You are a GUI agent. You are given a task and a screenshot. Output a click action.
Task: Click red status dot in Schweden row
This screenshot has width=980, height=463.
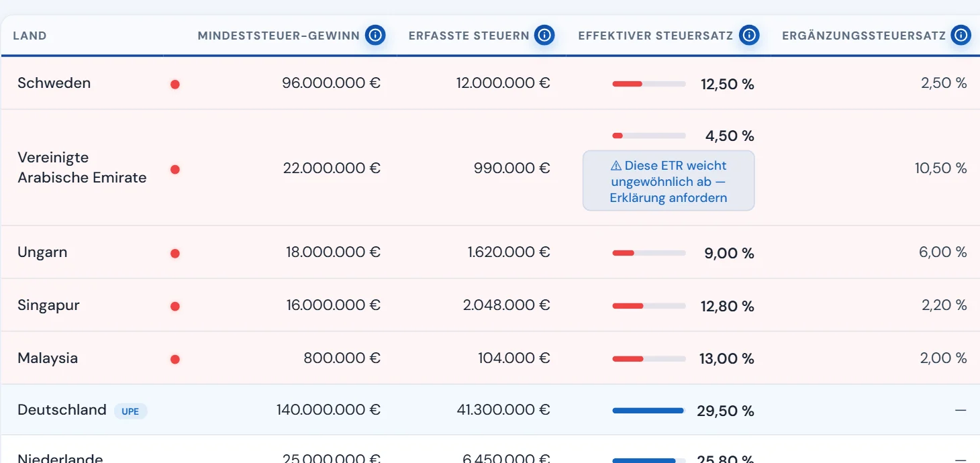[x=175, y=85]
